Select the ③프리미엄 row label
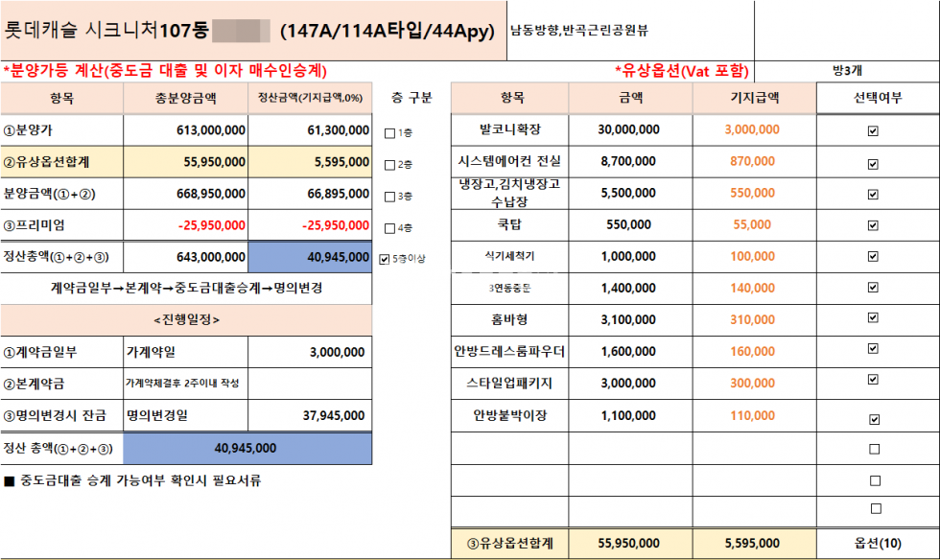940x560 pixels. coord(61,225)
